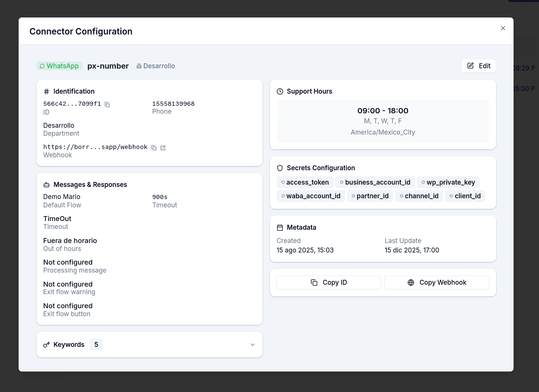
Task: Click the phone number 15558139968
Action: pyautogui.click(x=173, y=104)
